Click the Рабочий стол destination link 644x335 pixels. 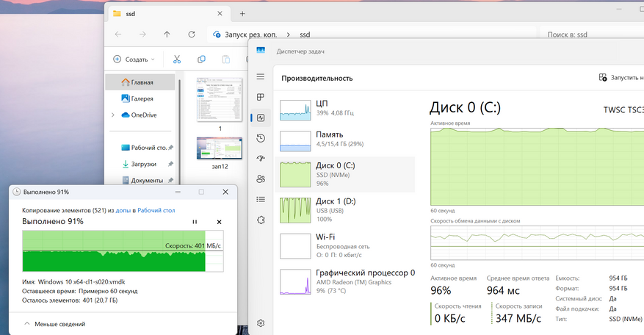(x=156, y=210)
